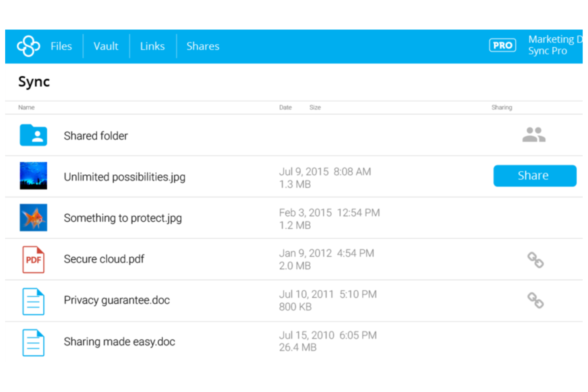This screenshot has width=588, height=392.
Task: Open the Links page
Action: (x=152, y=46)
